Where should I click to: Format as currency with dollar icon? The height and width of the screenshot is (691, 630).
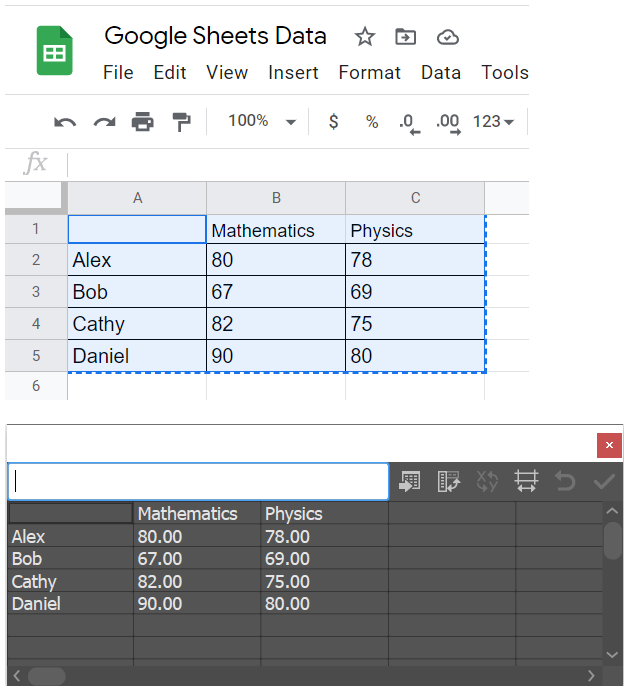tap(334, 121)
